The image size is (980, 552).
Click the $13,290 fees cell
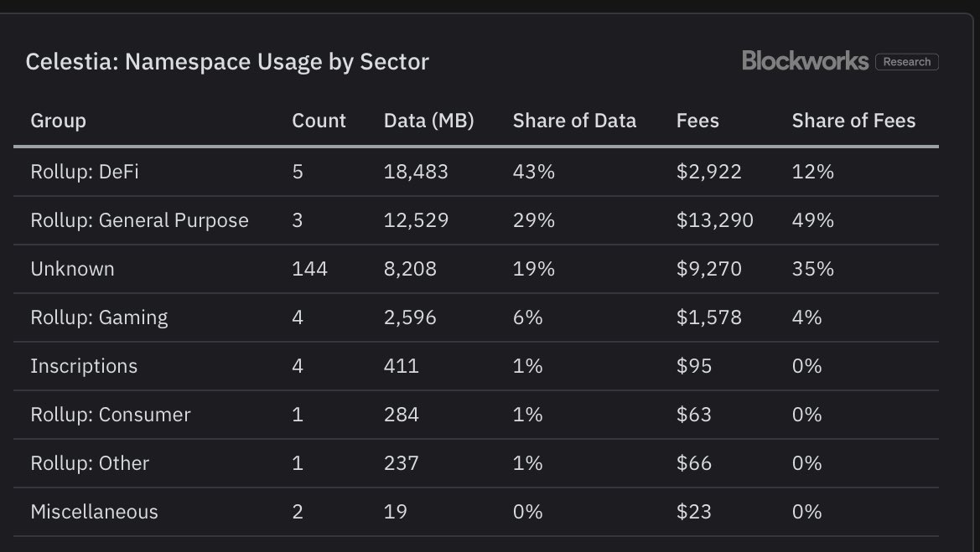coord(714,220)
